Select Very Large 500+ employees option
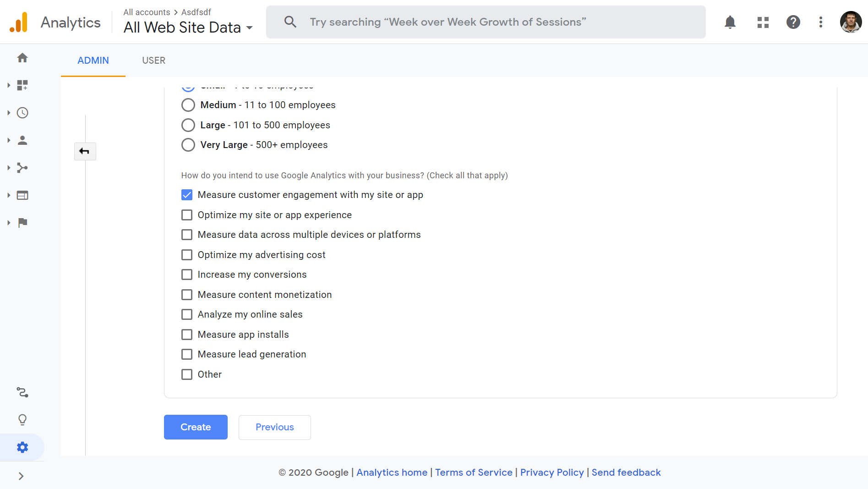Viewport: 868px width, 489px height. (x=188, y=145)
